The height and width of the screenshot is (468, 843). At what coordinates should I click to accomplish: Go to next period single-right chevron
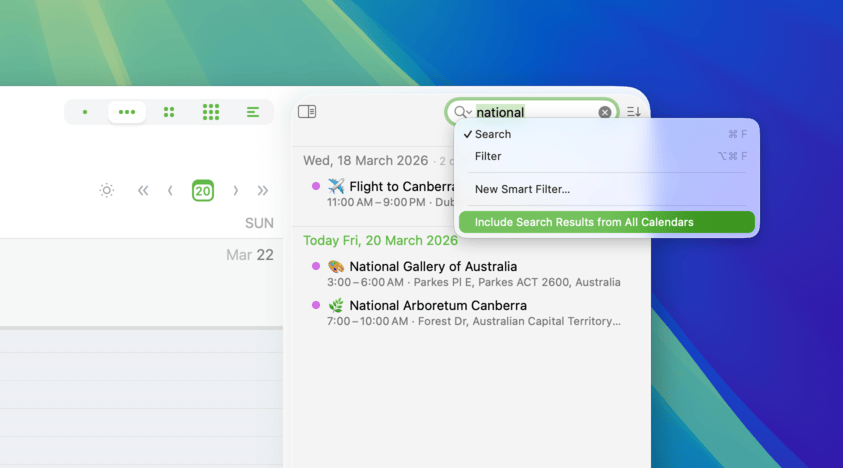click(235, 190)
